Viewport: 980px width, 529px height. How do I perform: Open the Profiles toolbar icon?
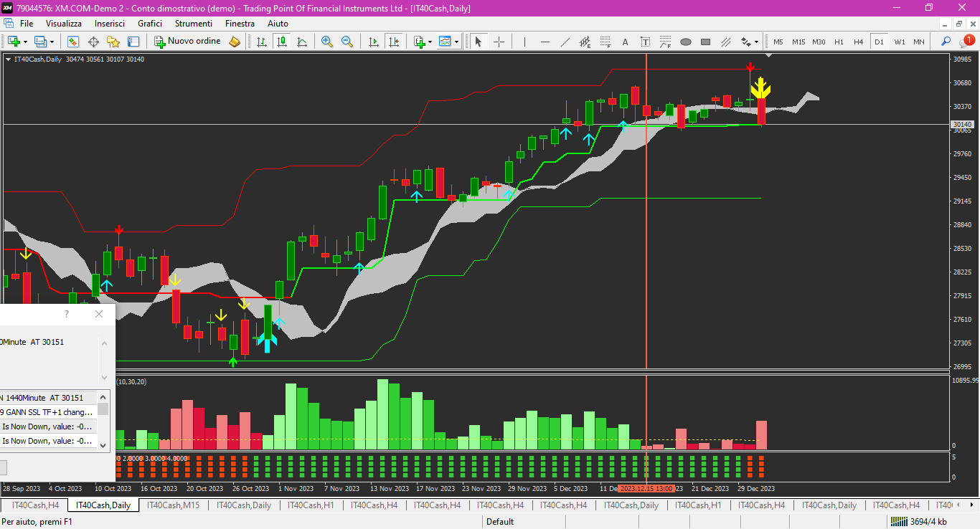[x=40, y=42]
